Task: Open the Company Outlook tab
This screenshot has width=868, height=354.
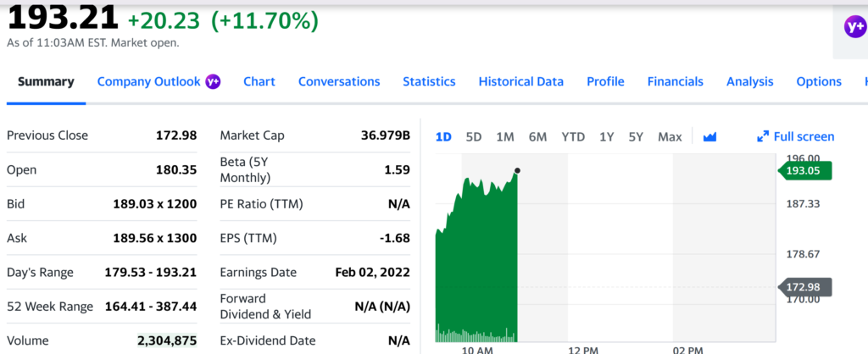Action: pos(149,81)
